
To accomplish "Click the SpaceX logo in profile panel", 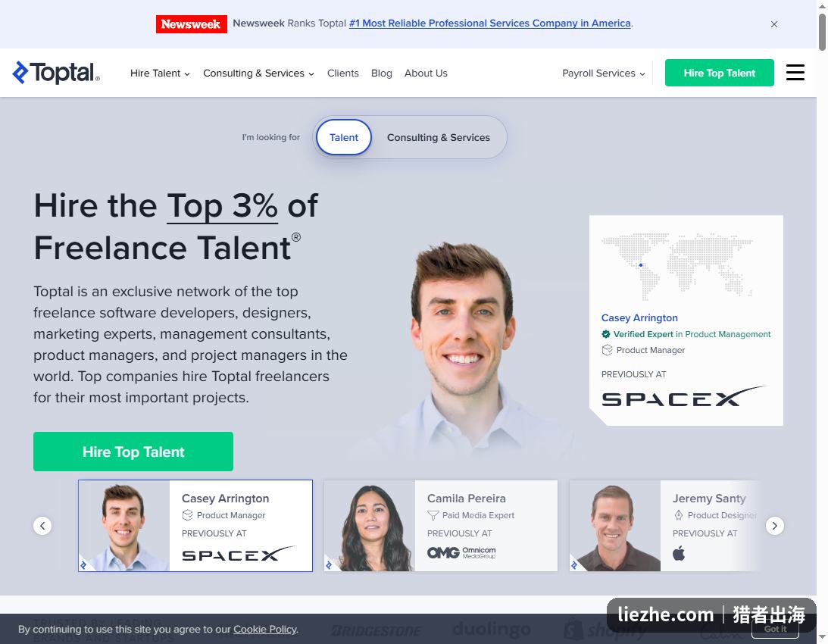I will click(683, 396).
